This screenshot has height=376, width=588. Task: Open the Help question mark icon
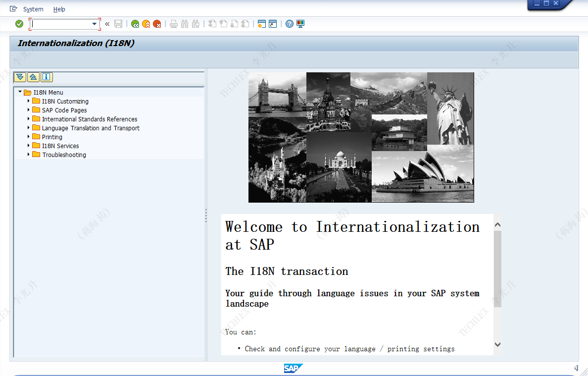click(290, 24)
